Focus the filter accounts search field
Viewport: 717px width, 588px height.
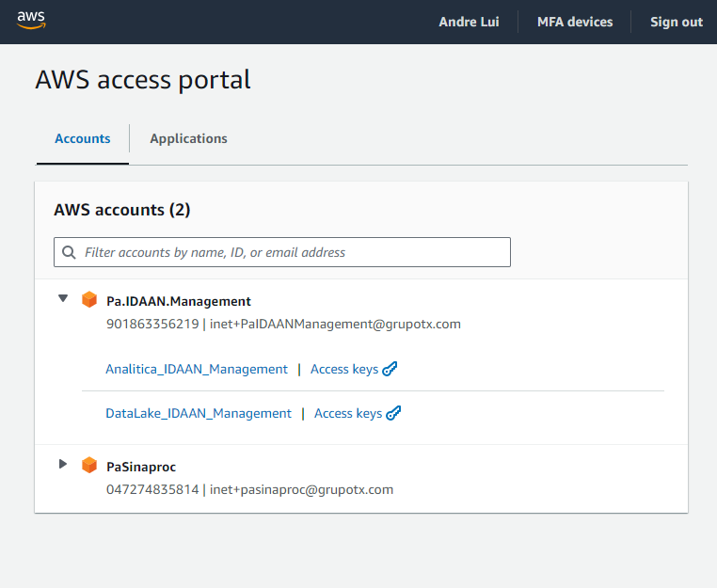click(x=282, y=252)
